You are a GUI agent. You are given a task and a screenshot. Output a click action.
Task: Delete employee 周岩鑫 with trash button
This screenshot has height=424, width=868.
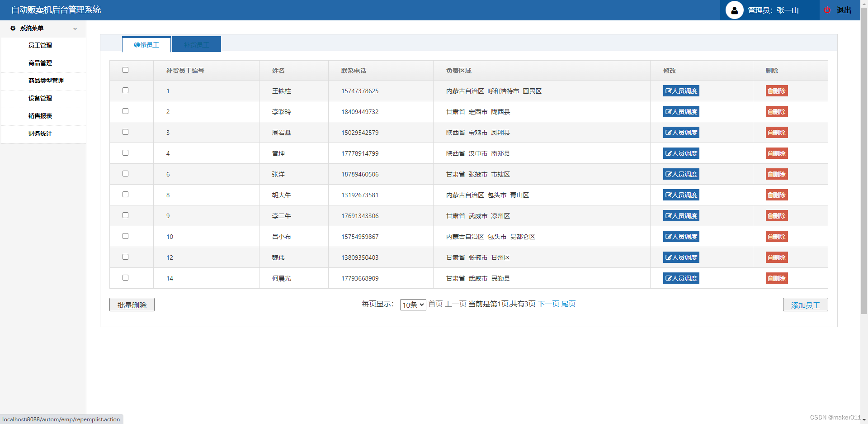pos(777,133)
